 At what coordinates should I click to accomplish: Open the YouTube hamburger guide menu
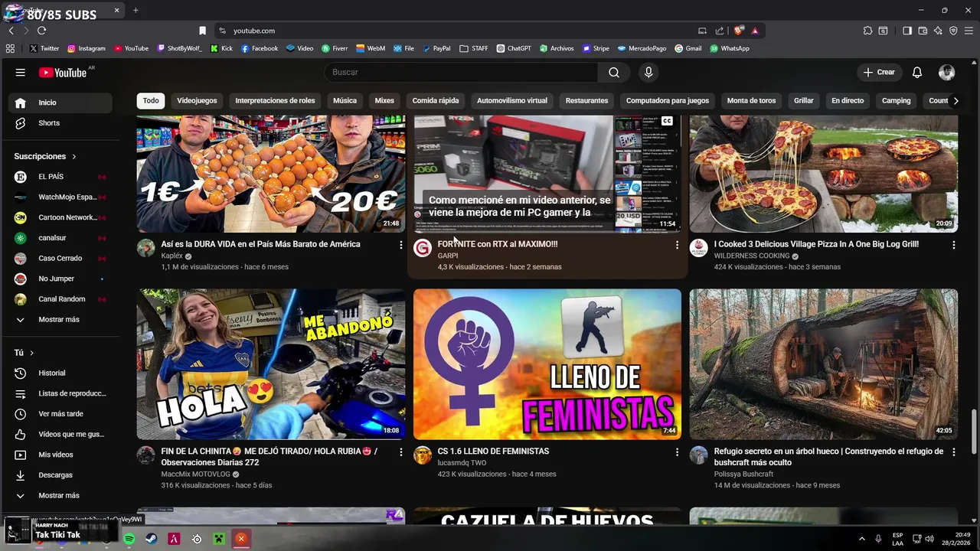21,72
